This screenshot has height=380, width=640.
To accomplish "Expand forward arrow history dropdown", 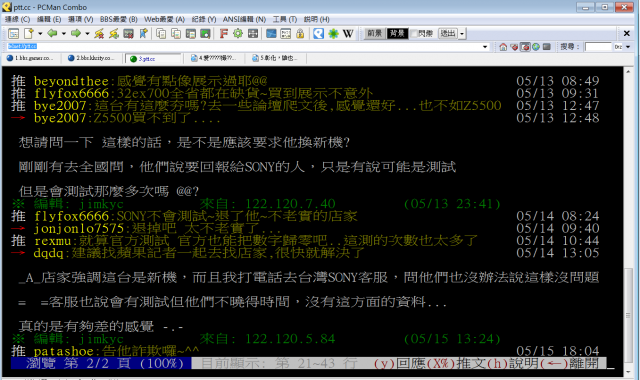I will (87, 33).
